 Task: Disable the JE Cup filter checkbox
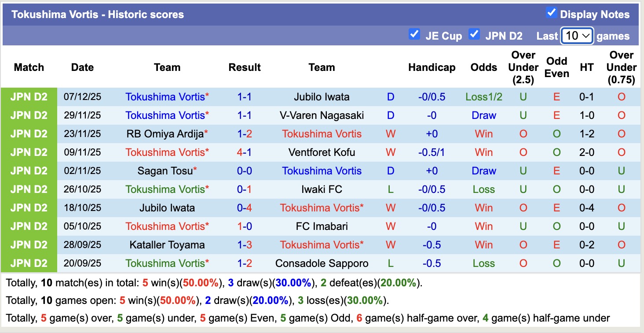coord(414,34)
